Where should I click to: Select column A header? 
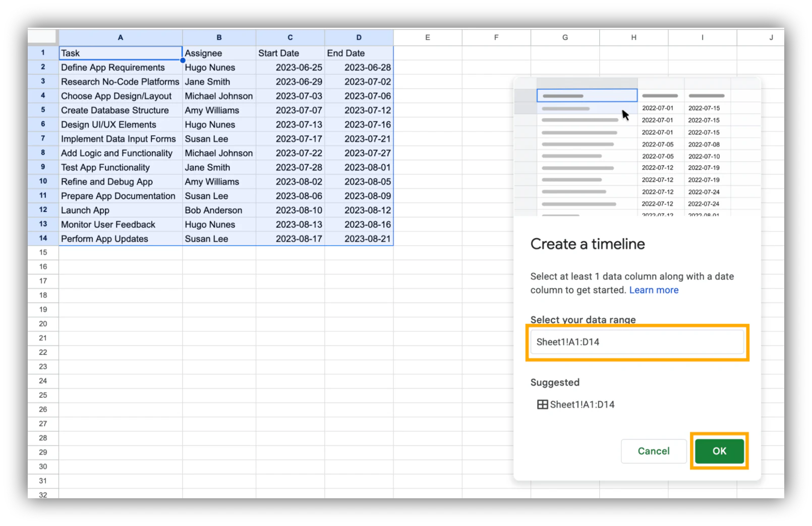pyautogui.click(x=121, y=37)
